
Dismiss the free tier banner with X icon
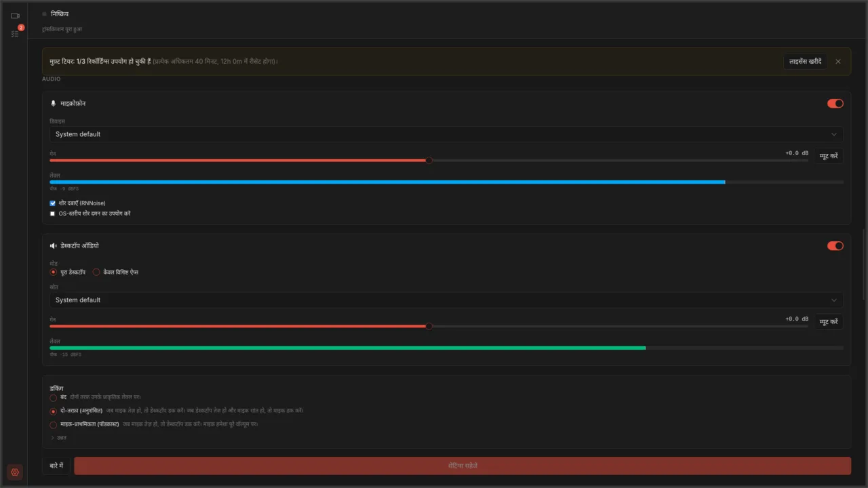(838, 62)
